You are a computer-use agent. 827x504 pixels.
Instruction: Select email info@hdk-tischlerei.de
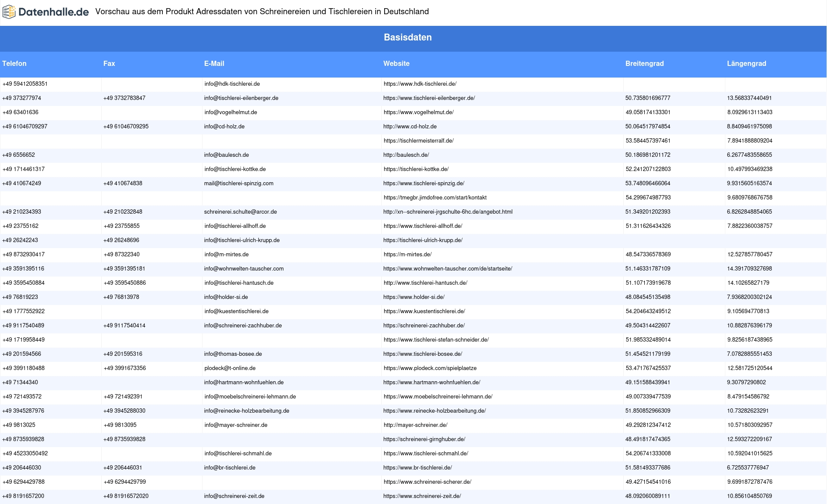[232, 84]
